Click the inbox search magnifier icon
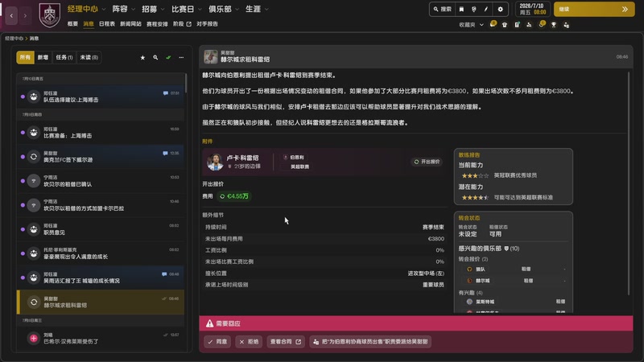The width and height of the screenshot is (644, 362). [155, 57]
